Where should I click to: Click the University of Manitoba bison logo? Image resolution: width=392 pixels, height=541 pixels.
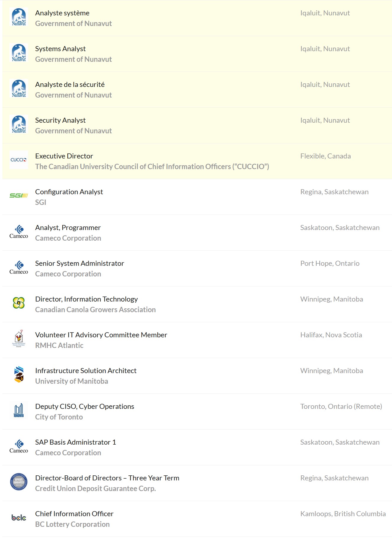pyautogui.click(x=19, y=375)
